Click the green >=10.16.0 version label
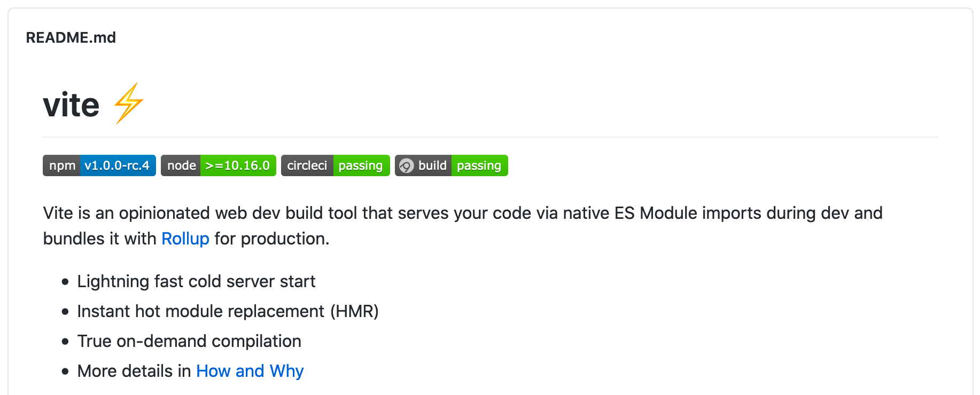 (238, 165)
